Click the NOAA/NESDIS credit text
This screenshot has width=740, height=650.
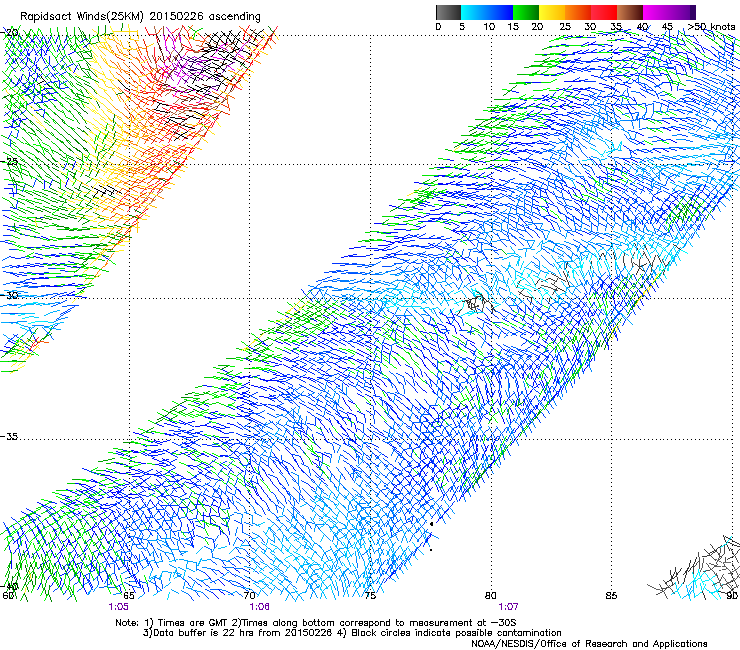(x=589, y=644)
